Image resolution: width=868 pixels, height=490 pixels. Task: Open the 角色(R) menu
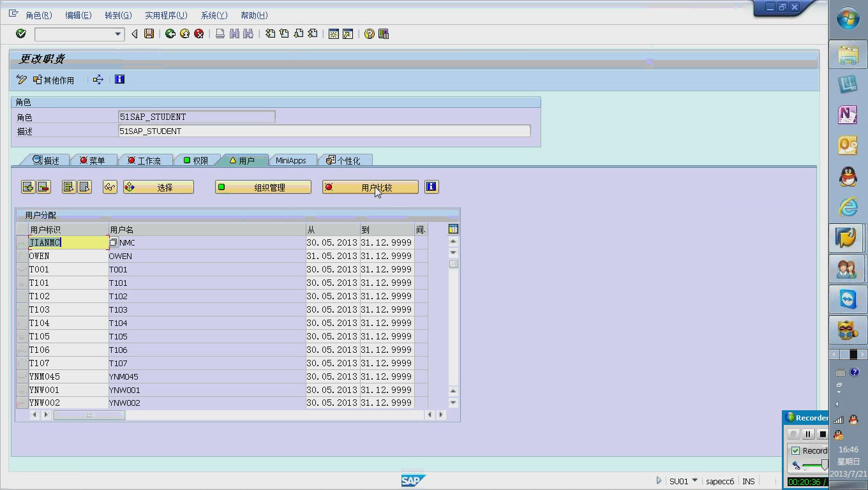(x=39, y=15)
